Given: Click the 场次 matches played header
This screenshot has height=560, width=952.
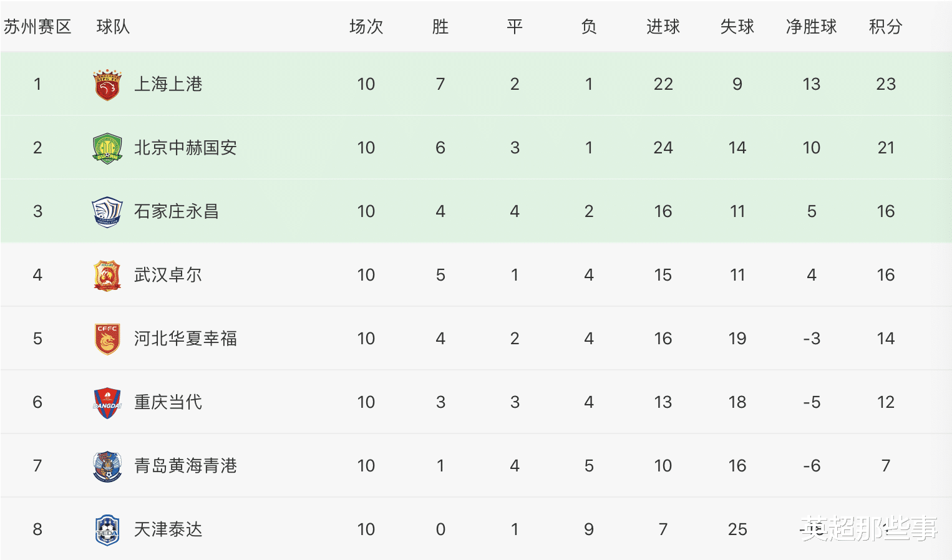Looking at the screenshot, I should click(366, 27).
